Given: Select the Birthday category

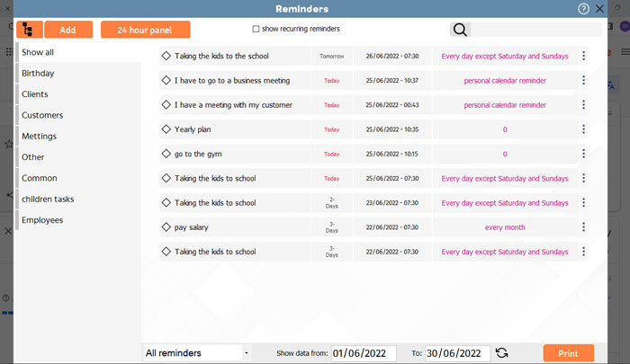Looking at the screenshot, I should [38, 74].
